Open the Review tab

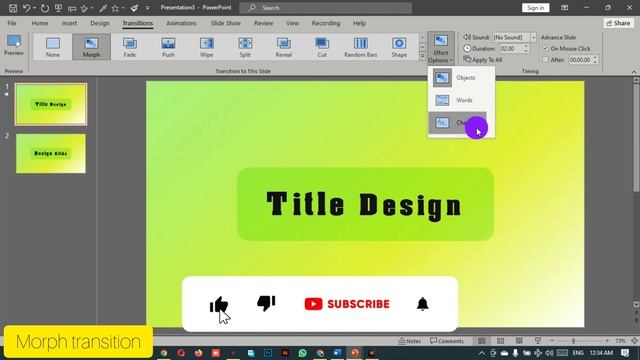click(x=263, y=23)
